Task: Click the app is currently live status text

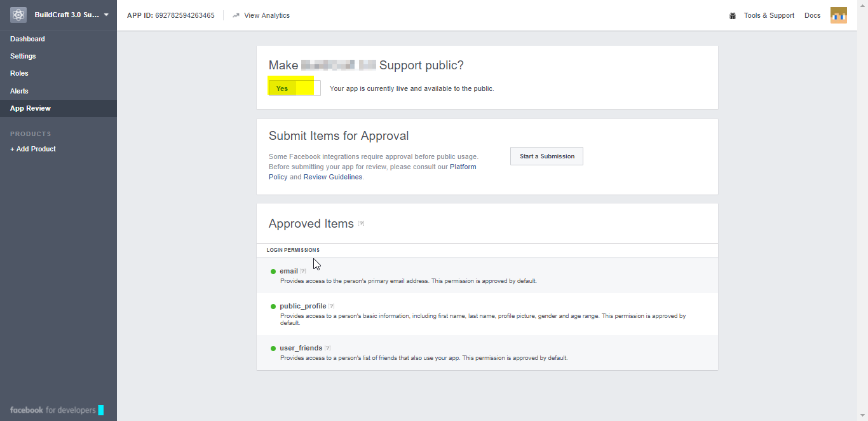Action: point(412,88)
